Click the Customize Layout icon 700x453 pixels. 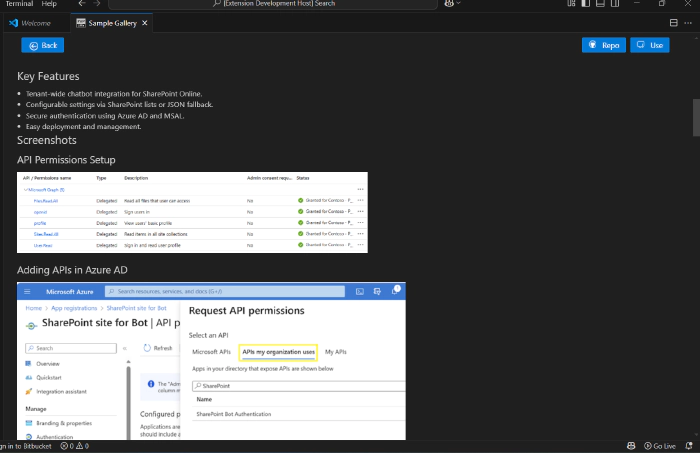pyautogui.click(x=572, y=4)
